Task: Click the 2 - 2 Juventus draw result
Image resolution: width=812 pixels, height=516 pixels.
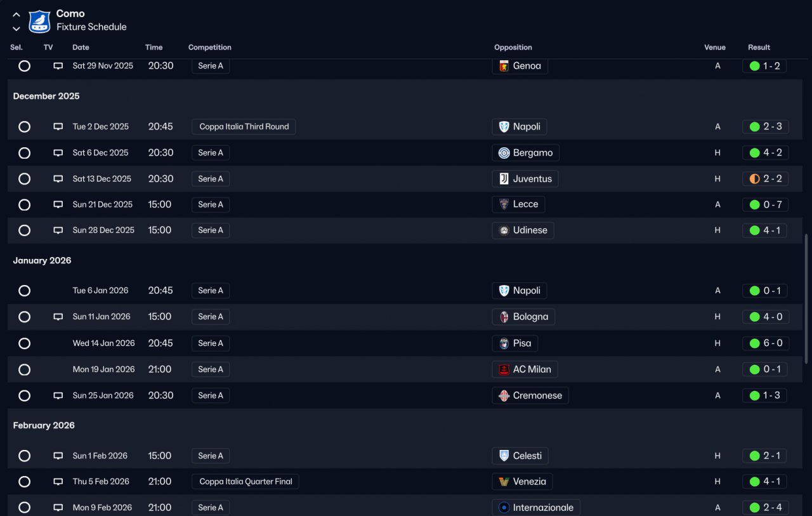Action: [764, 179]
